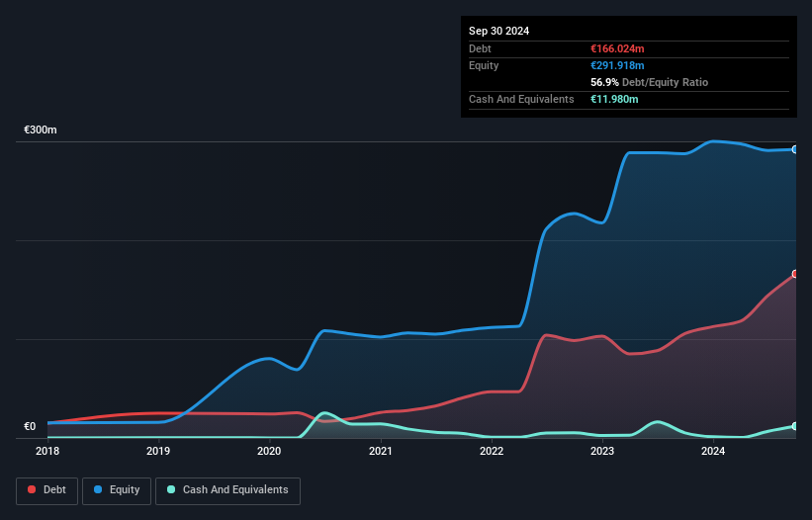
Task: Click the €300m y-axis label
Action: point(41,130)
